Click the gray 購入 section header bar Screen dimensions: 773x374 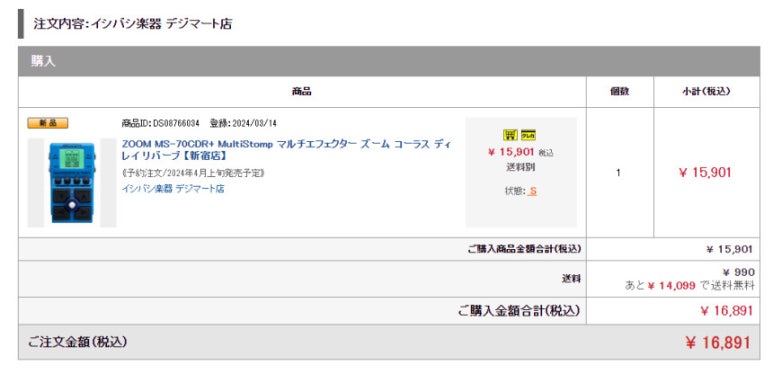point(389,61)
